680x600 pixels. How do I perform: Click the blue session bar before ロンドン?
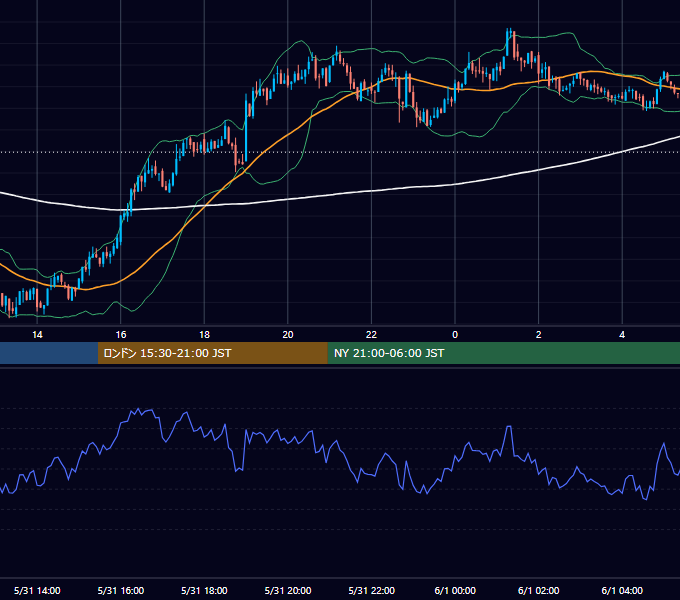pos(49,353)
